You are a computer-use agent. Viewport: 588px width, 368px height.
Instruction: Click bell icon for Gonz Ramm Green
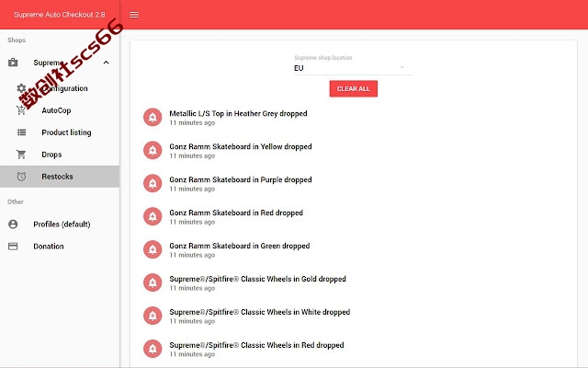coord(153,249)
